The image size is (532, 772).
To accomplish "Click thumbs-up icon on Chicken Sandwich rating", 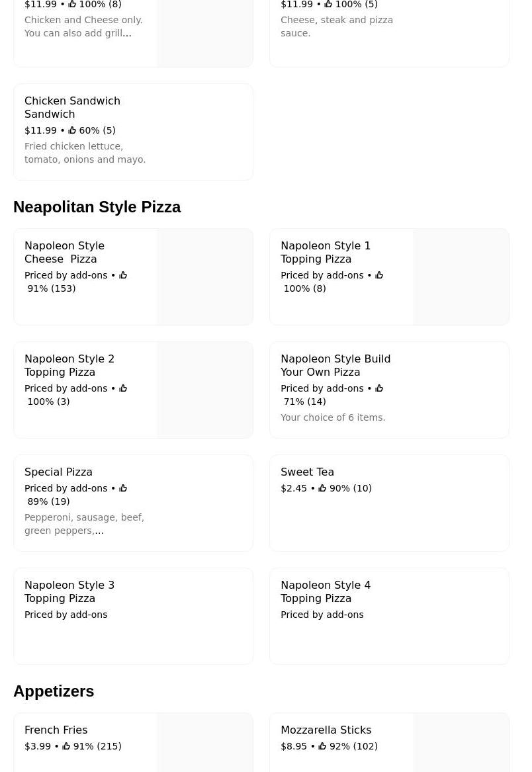I will (72, 130).
